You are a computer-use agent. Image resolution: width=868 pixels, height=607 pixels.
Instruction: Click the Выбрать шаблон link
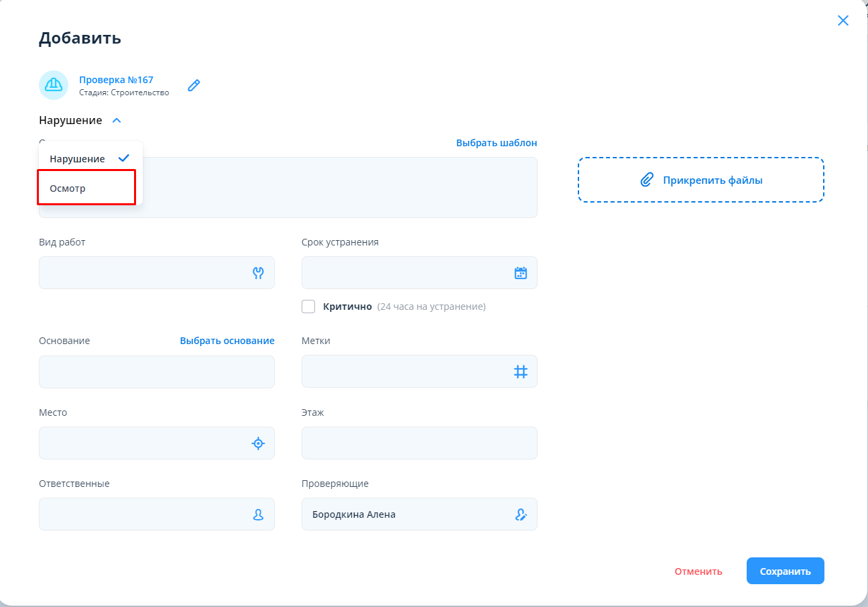pos(496,143)
